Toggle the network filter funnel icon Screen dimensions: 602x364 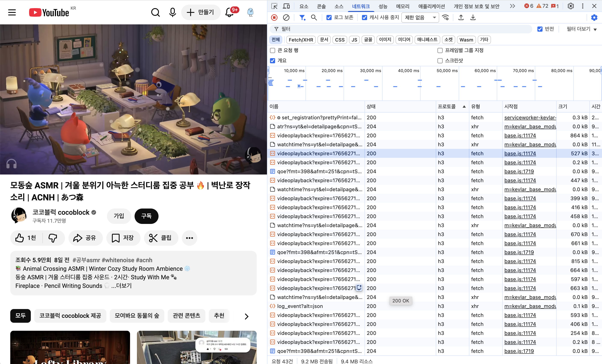coord(302,18)
